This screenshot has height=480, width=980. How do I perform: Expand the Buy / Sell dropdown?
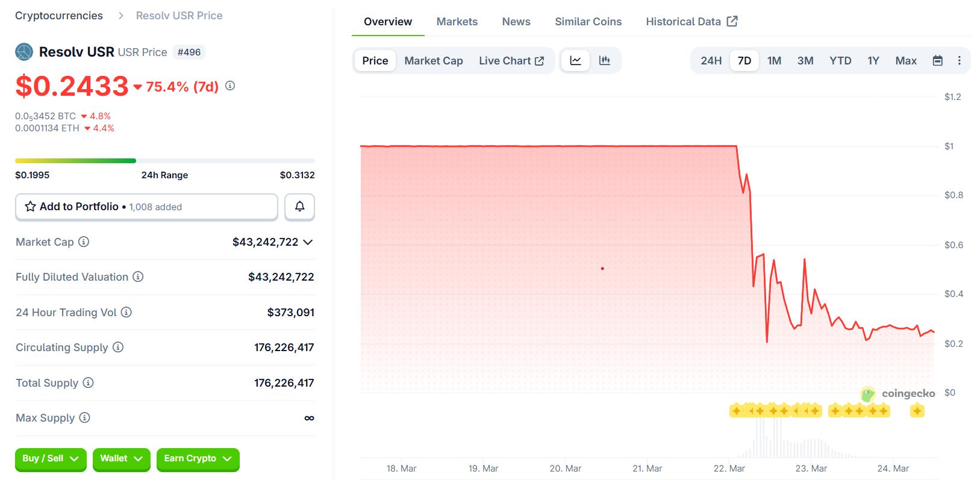(51, 459)
